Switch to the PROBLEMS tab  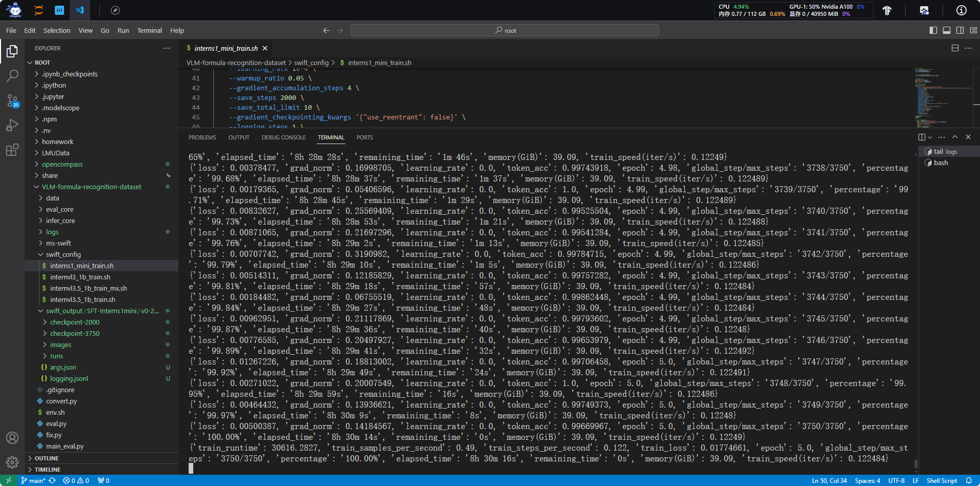(x=202, y=137)
